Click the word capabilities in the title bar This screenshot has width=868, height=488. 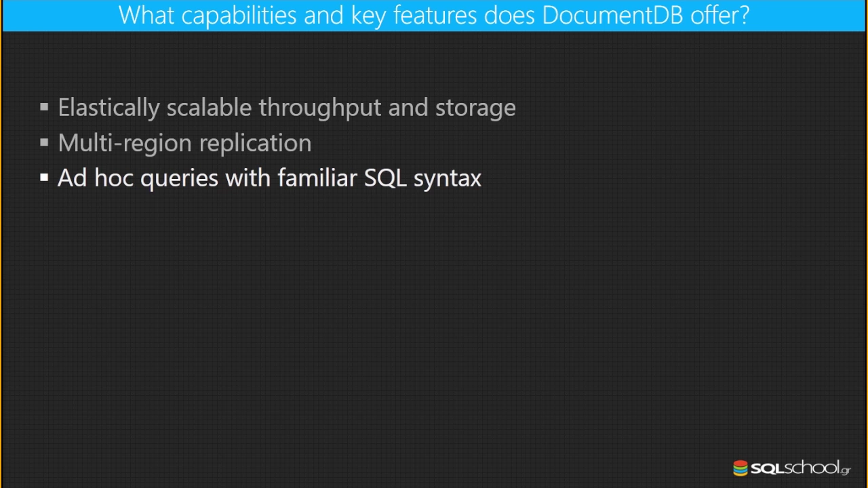point(239,15)
